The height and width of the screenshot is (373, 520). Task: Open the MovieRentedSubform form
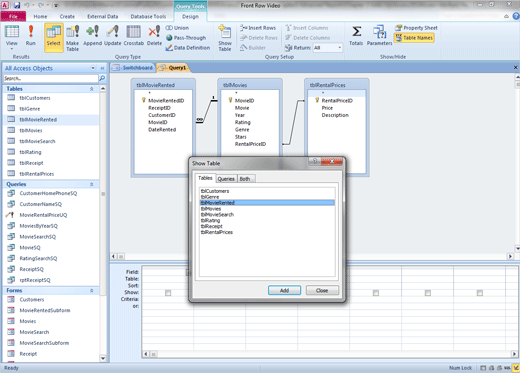[45, 310]
